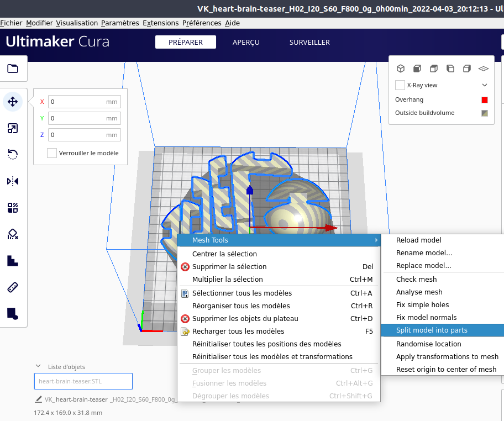Open the Paramètres menu
The width and height of the screenshot is (504, 421).
[x=120, y=23]
